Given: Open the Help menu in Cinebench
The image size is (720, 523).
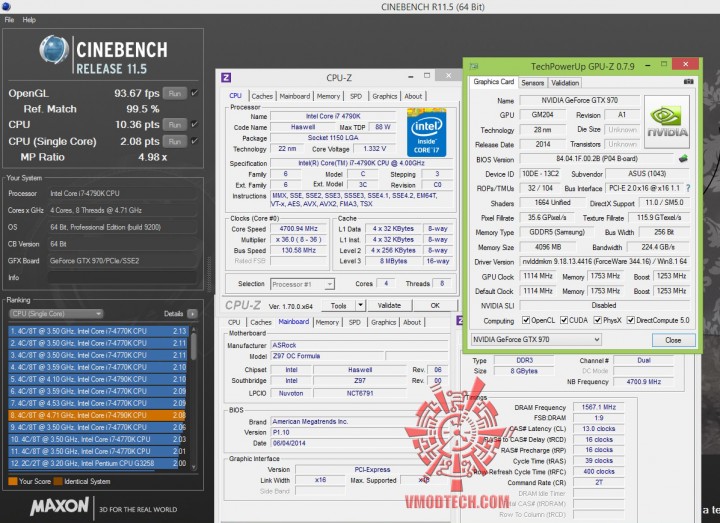Looking at the screenshot, I should (x=29, y=20).
